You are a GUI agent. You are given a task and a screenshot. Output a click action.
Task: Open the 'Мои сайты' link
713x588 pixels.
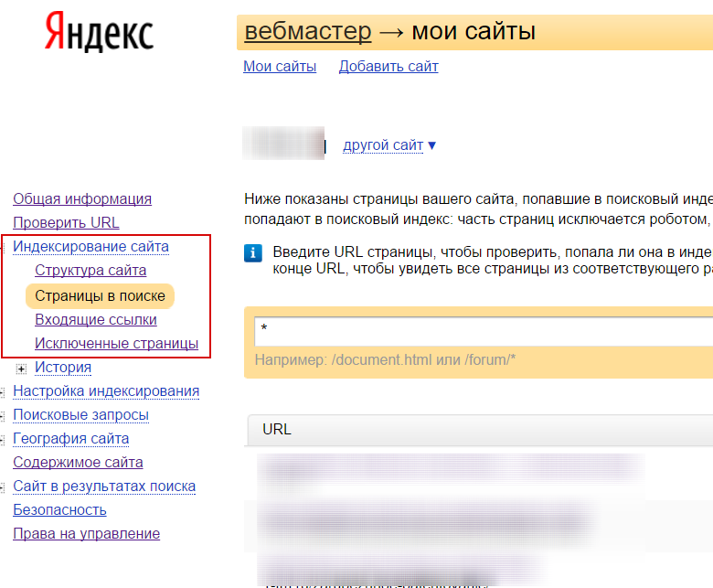tap(280, 67)
